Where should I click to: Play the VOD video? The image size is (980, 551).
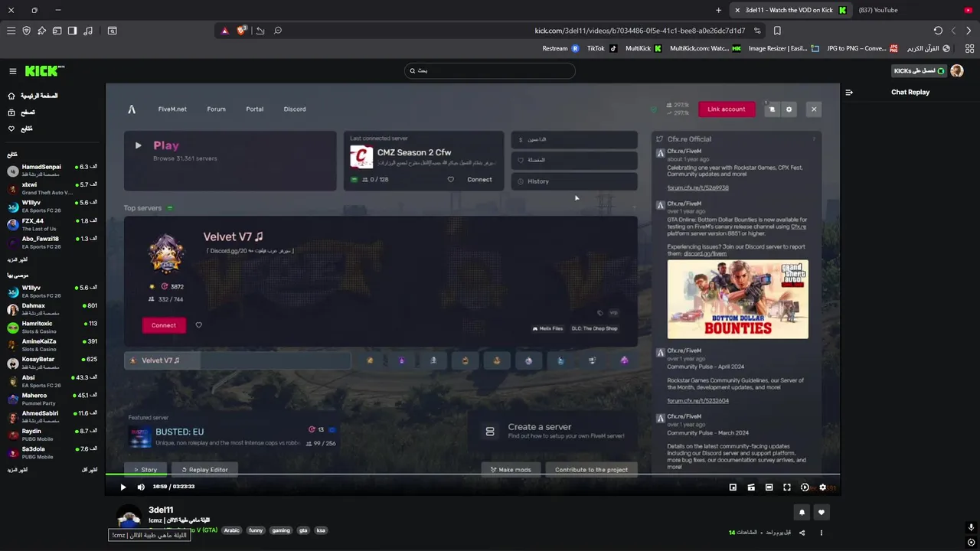coord(122,487)
